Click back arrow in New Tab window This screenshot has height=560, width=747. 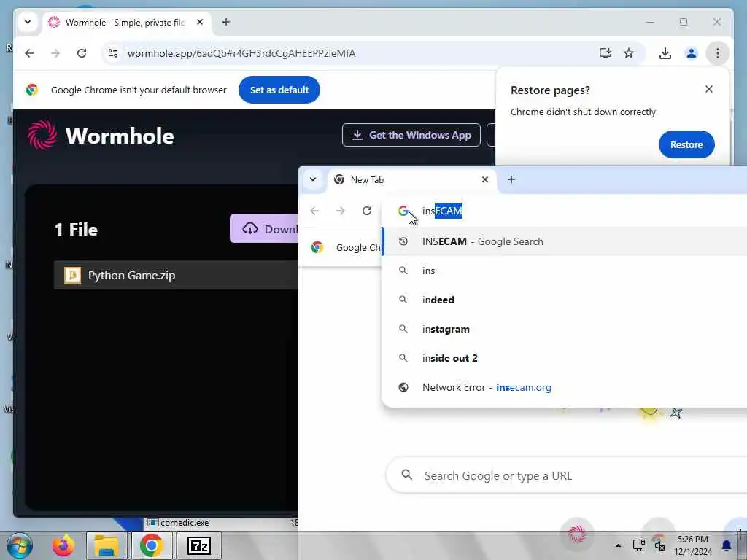[314, 211]
